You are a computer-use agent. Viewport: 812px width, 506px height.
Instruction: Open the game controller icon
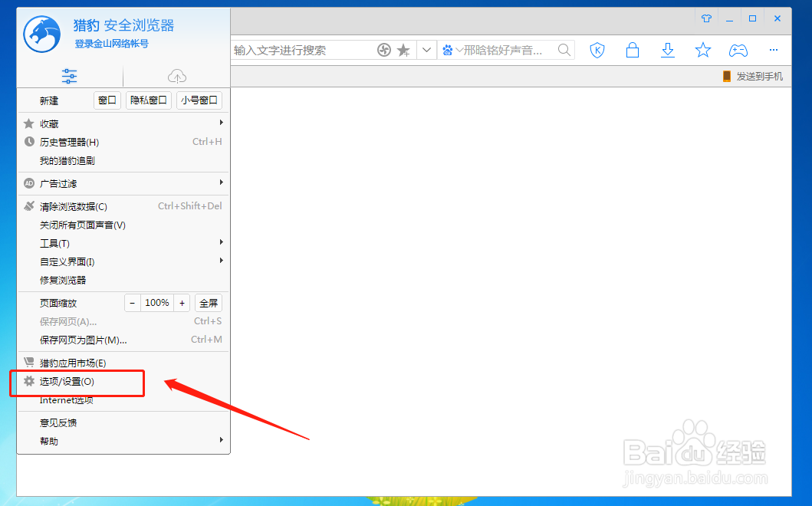point(738,51)
